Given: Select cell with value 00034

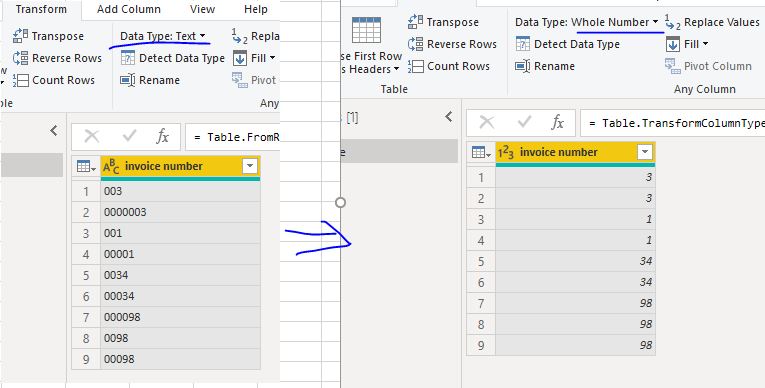Looking at the screenshot, I should pyautogui.click(x=181, y=296).
